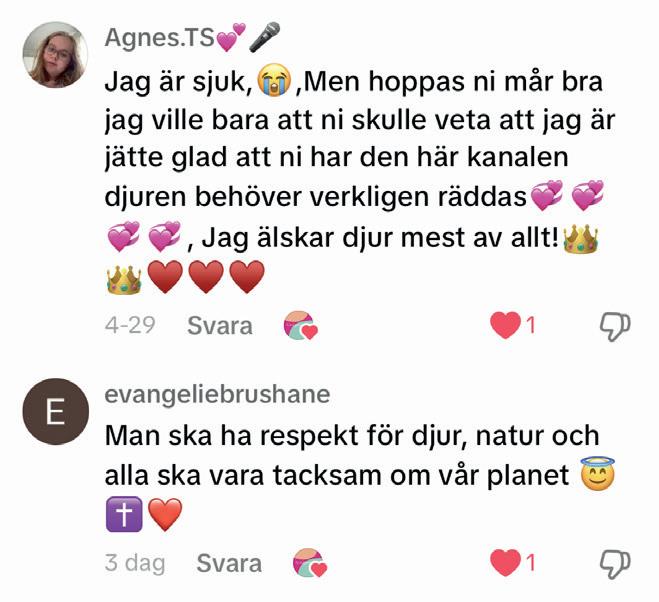Tap the 3 dag timestamp
Screen dimensions: 659x602
pyautogui.click(x=135, y=563)
